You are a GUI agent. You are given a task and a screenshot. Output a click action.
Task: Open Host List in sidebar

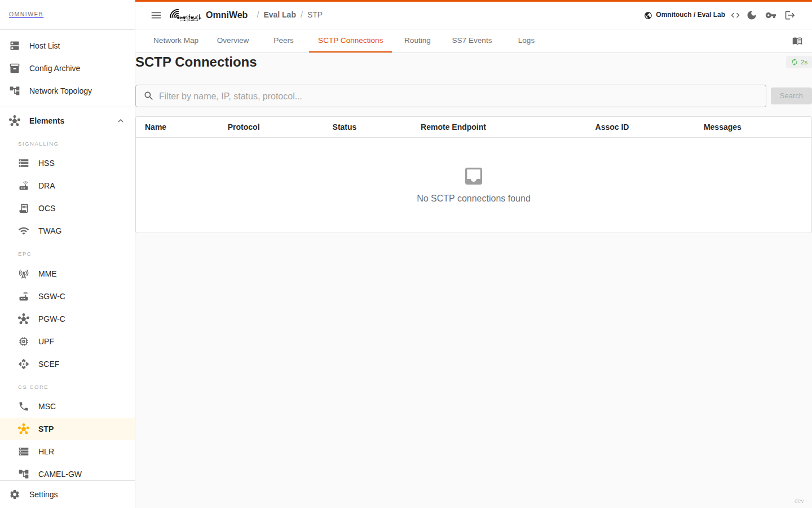click(68, 46)
